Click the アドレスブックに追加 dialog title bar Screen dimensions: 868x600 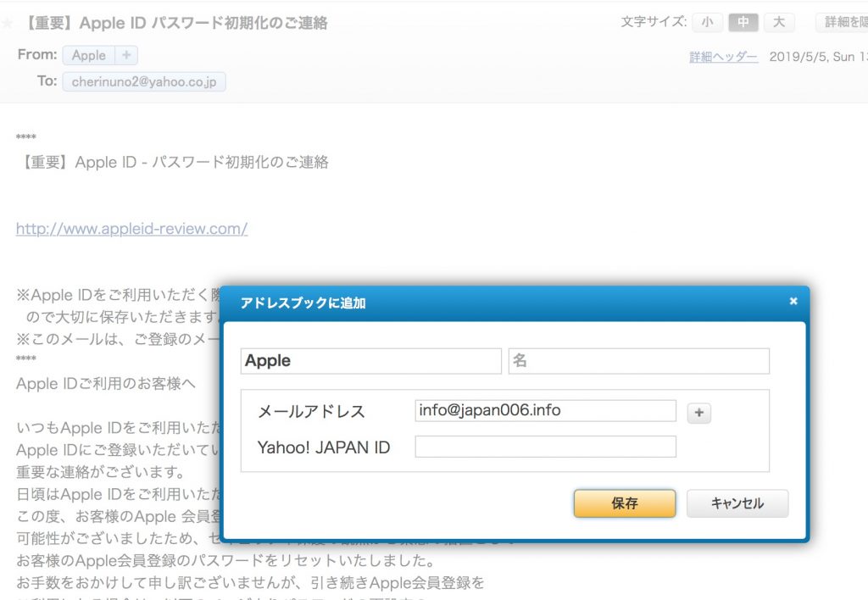[x=509, y=303]
